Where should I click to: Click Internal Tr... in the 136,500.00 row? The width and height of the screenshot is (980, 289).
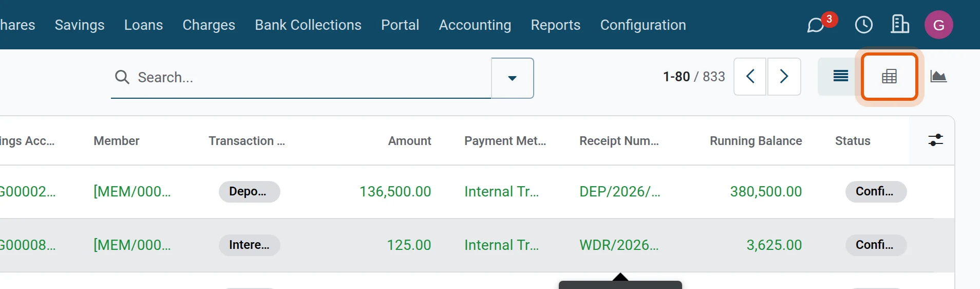tap(501, 192)
